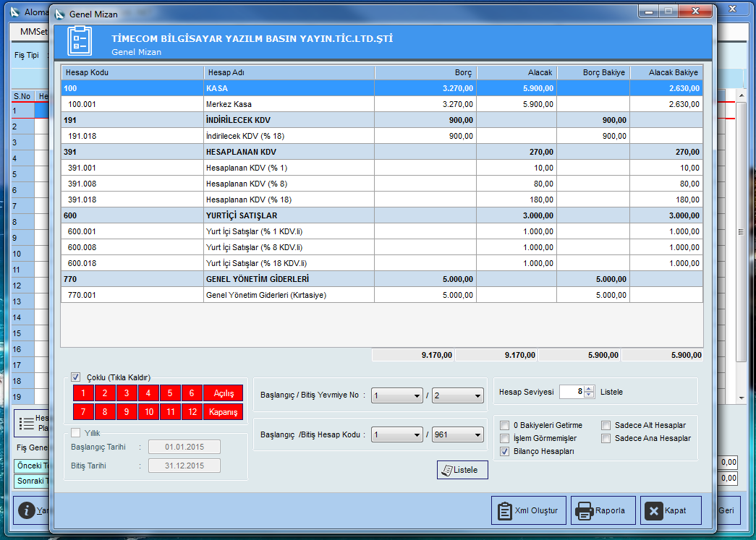Select month 1 red button
The height and width of the screenshot is (540, 756).
point(83,393)
